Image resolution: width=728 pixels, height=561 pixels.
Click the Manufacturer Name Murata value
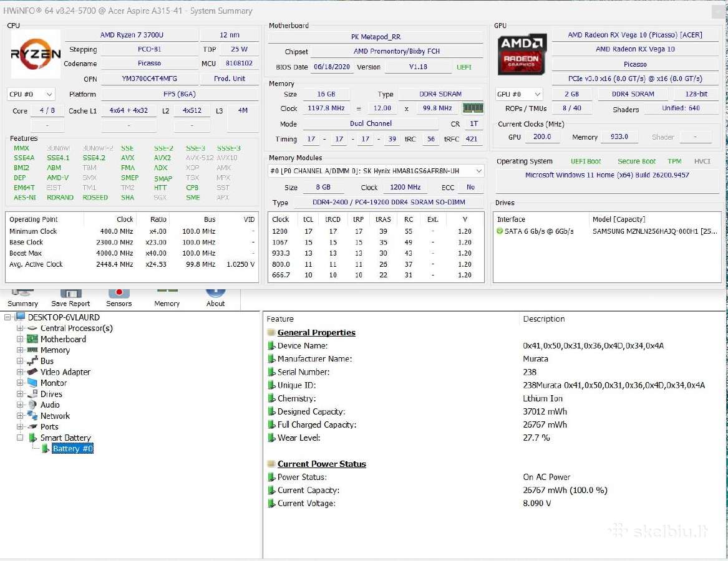pos(535,358)
